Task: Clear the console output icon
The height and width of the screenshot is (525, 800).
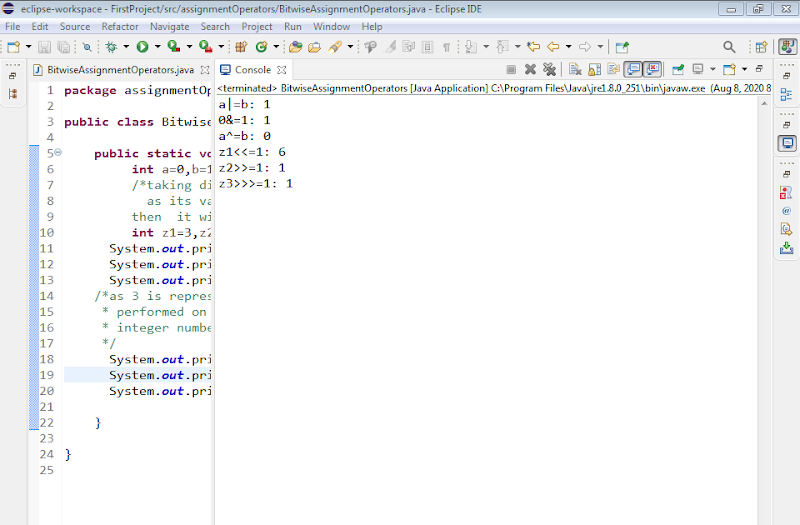Action: (575, 69)
